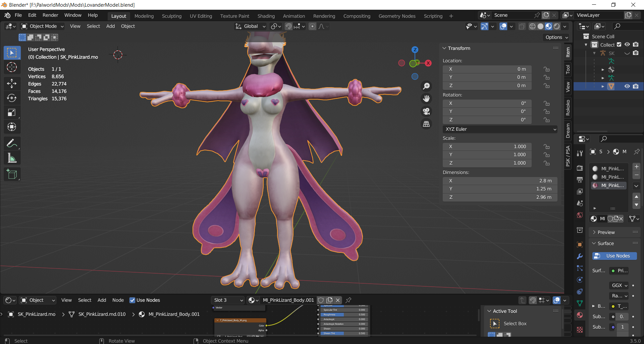This screenshot has width=644, height=344.
Task: Switch viewport to wireframe shading
Action: (x=532, y=26)
